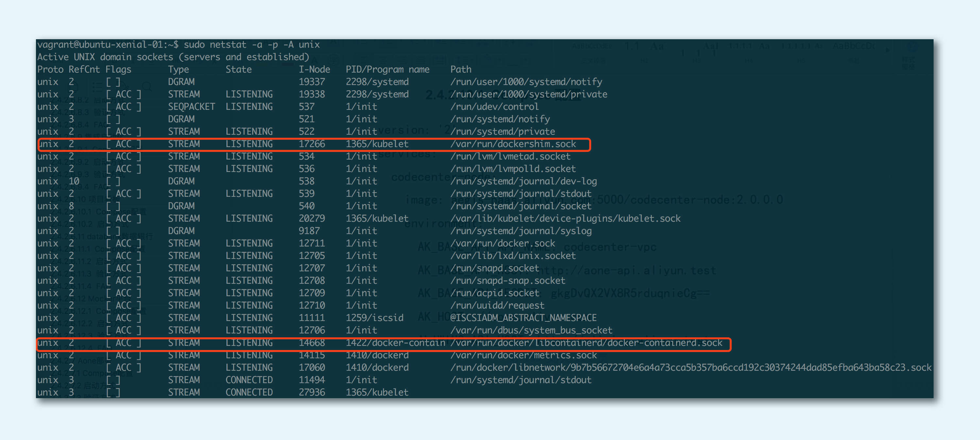This screenshot has width=980, height=440.
Task: Click I-Node 27936 in the last row
Action: click(x=312, y=393)
